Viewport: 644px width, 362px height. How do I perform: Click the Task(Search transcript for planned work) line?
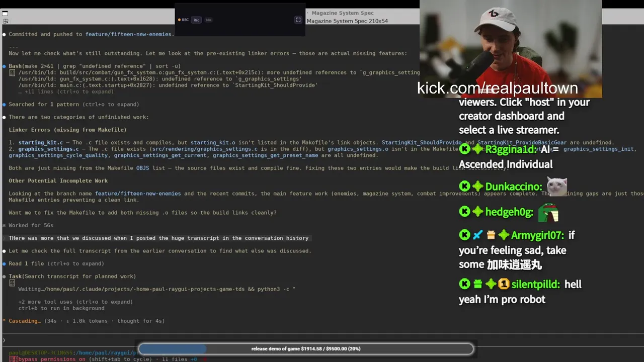coord(72,277)
